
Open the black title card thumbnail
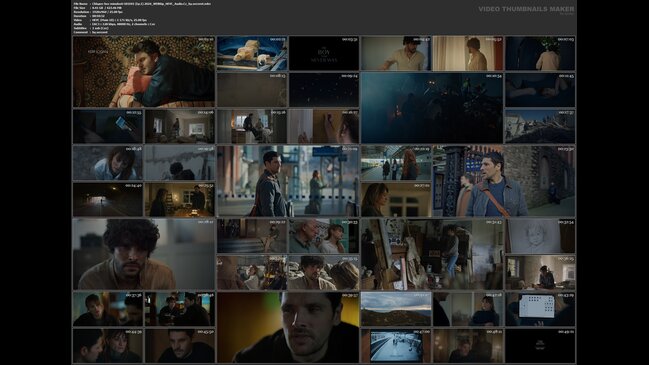tap(324, 53)
